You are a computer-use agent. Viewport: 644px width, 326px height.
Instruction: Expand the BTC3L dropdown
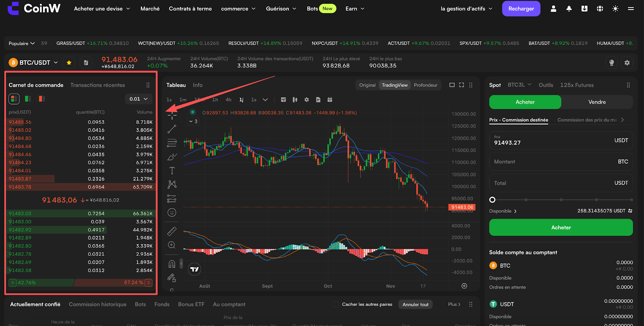coord(520,85)
